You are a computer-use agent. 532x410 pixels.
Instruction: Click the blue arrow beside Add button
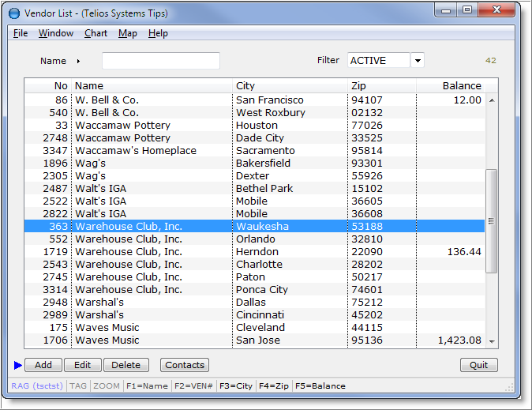18,365
